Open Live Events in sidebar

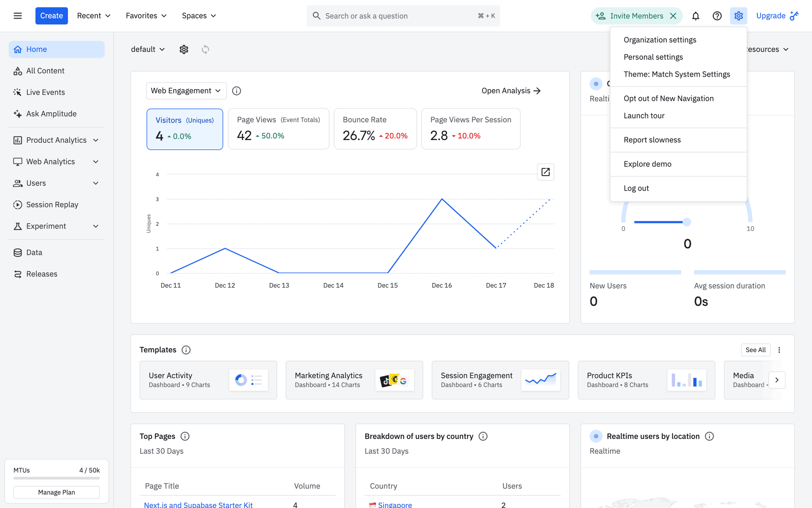pos(57,92)
